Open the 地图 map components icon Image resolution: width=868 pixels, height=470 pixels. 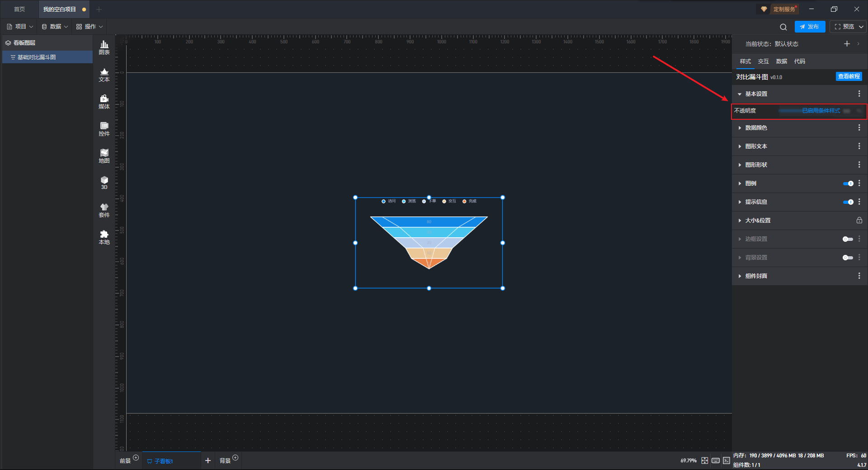coord(104,156)
